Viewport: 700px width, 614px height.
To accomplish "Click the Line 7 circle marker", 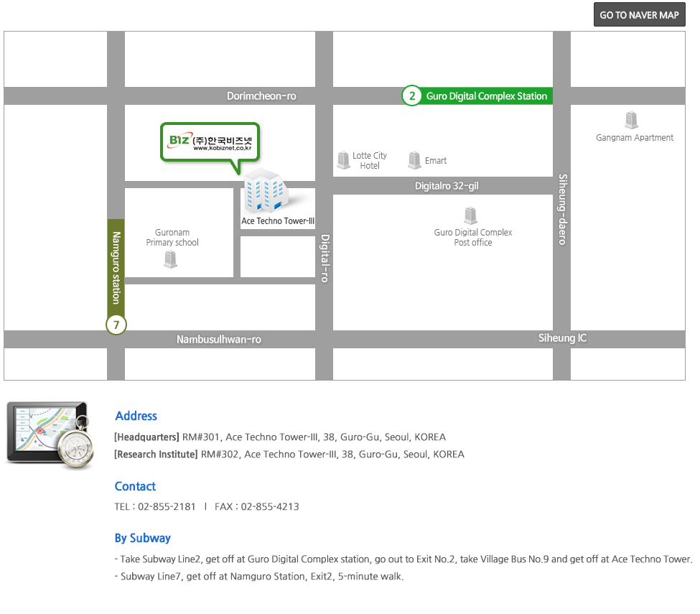I will (x=116, y=325).
